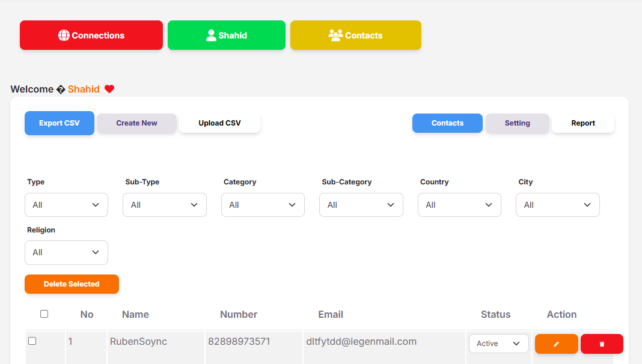The image size is (642, 364).
Task: Open the Sub-Category filter dropdown
Action: point(361,205)
